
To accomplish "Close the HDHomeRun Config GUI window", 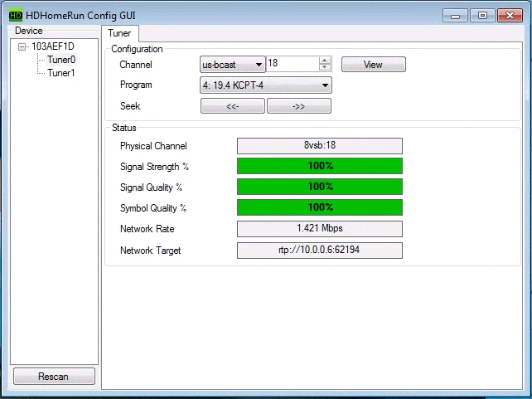I will 510,16.
